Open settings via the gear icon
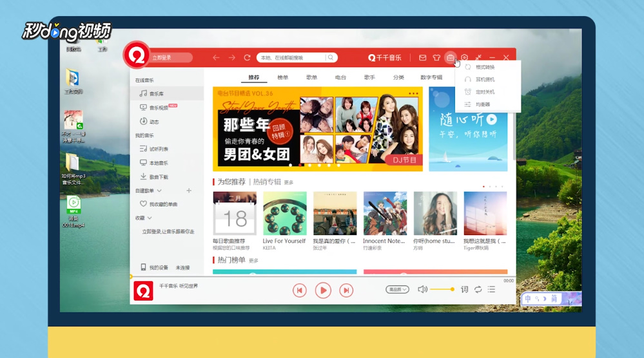Screen dimensions: 644x358 click(464, 58)
